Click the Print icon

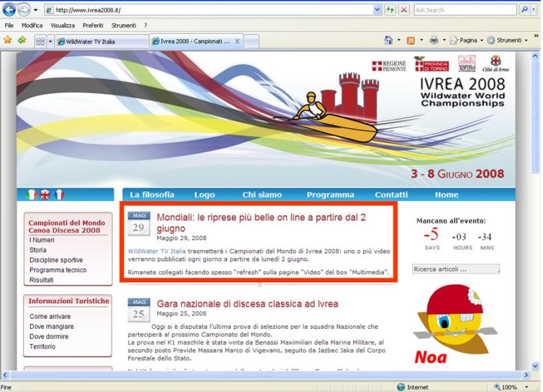(434, 40)
